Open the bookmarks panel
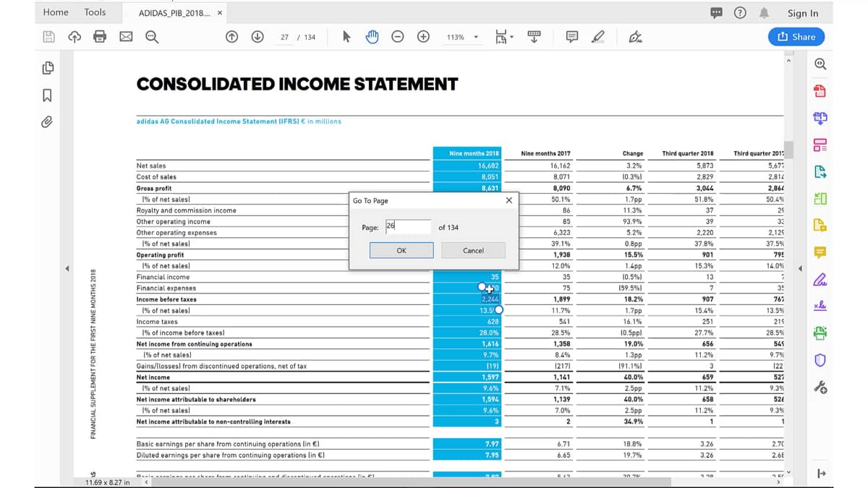This screenshot has height=488, width=868. [48, 95]
